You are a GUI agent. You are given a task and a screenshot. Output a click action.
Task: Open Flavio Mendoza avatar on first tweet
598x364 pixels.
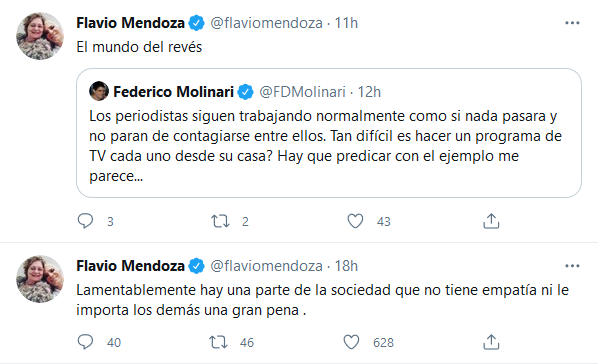point(40,36)
